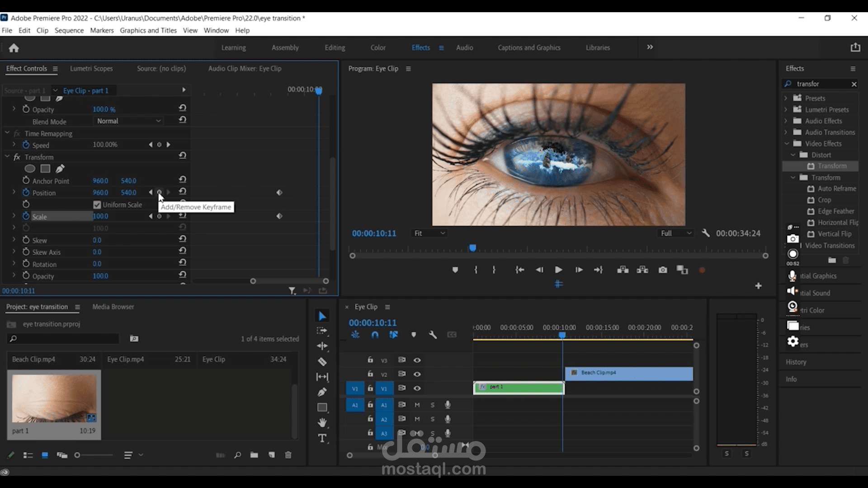Open the Graphics and Titles menu
Image resolution: width=868 pixels, height=488 pixels.
pos(148,30)
